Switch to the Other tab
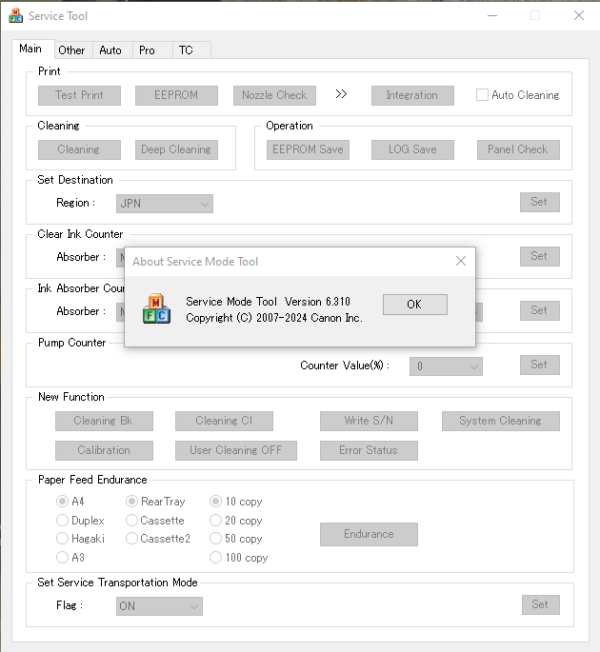Screen dimensions: 600x652 point(72,50)
